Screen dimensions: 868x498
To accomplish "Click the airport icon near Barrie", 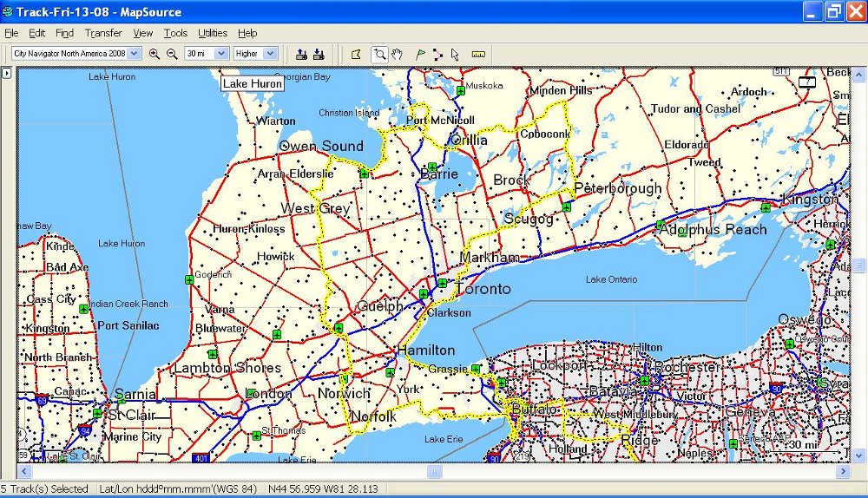I will (431, 166).
